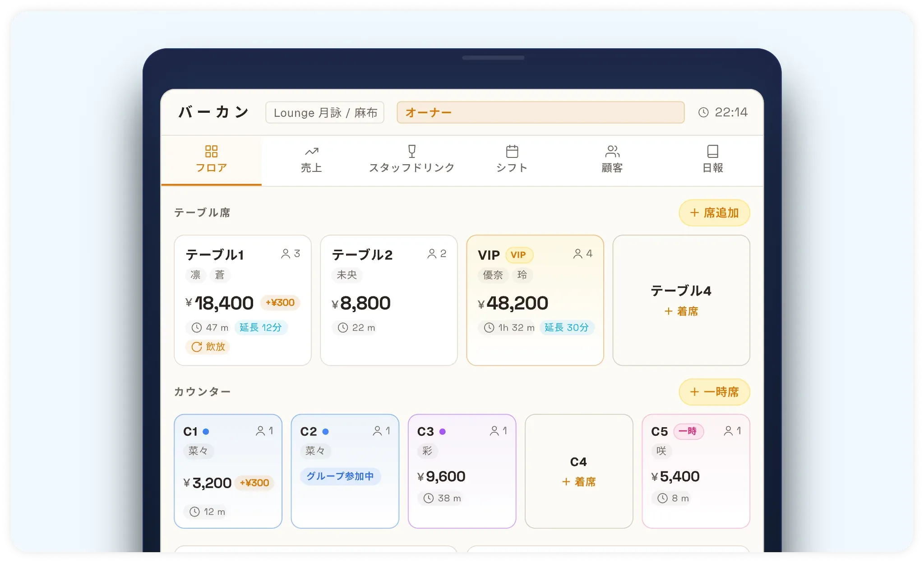Select staff chip 優奈 on VIP
924x563 pixels.
[x=493, y=275]
